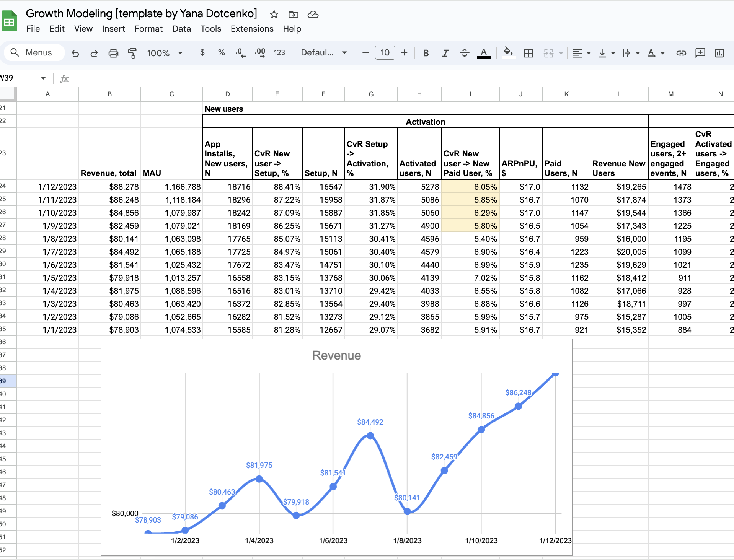Select column I header
This screenshot has width=734, height=560.
tap(470, 94)
